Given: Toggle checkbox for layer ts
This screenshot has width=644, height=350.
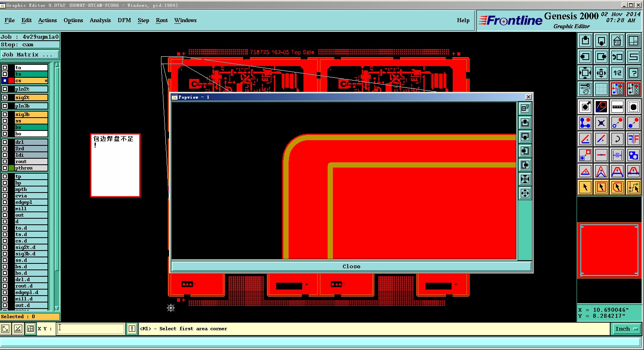Looking at the screenshot, I should [x=5, y=74].
